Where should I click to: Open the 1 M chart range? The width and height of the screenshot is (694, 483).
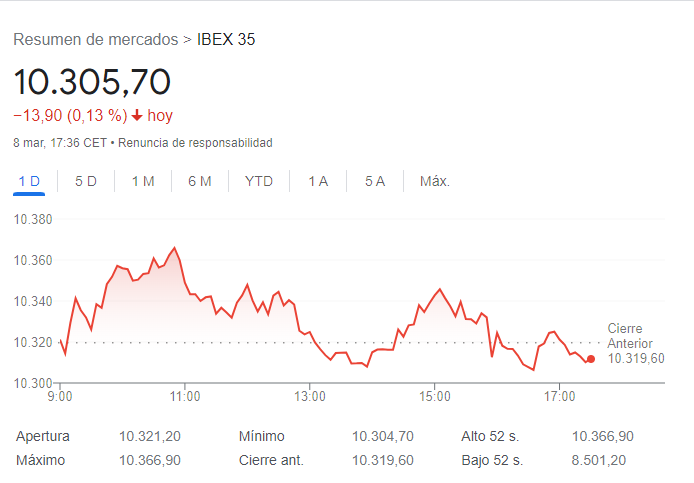(143, 181)
